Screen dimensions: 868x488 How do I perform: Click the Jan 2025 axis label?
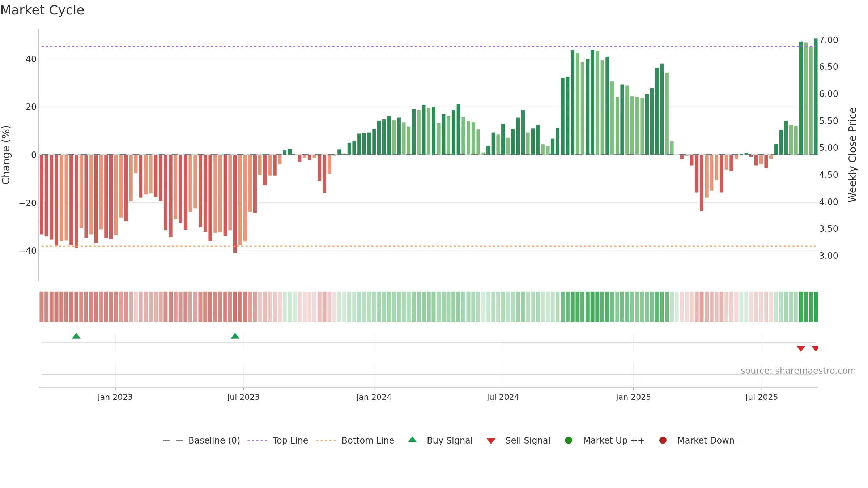(x=633, y=397)
